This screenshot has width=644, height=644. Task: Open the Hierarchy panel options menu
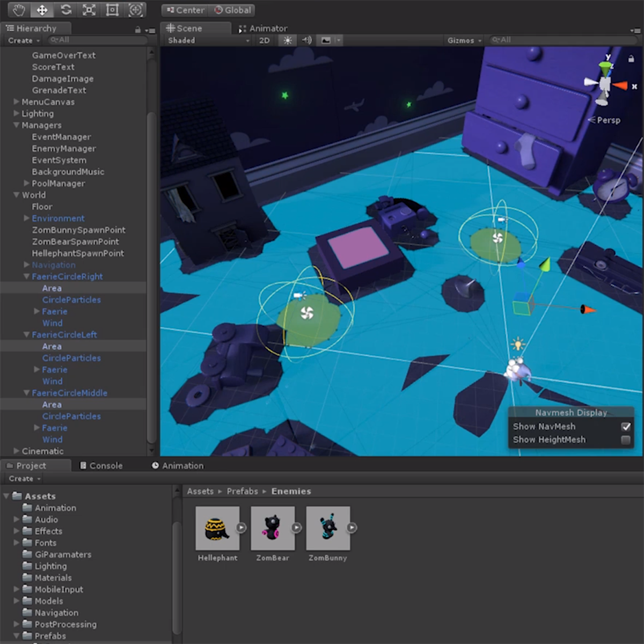click(x=150, y=31)
